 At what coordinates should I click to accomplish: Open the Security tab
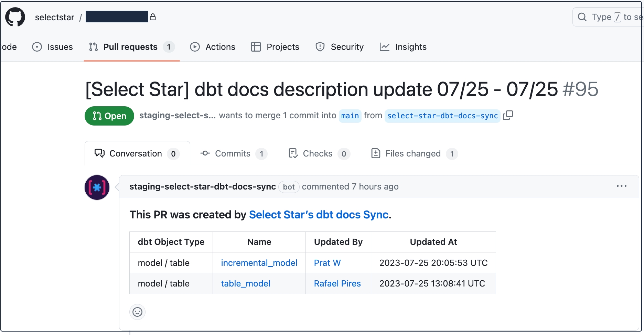(x=340, y=47)
